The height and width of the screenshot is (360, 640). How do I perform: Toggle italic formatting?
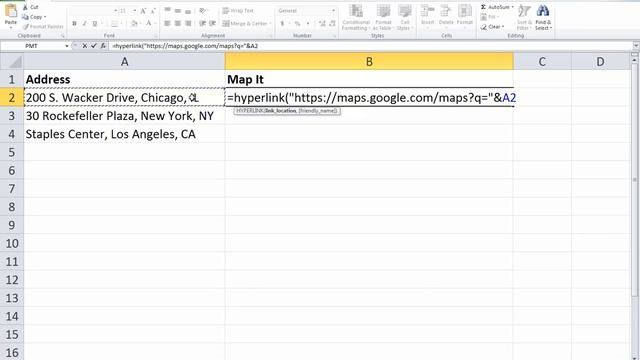[84, 24]
